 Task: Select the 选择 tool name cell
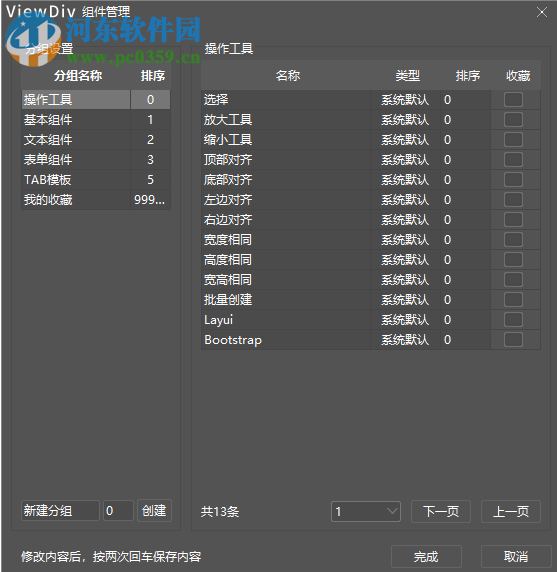286,100
